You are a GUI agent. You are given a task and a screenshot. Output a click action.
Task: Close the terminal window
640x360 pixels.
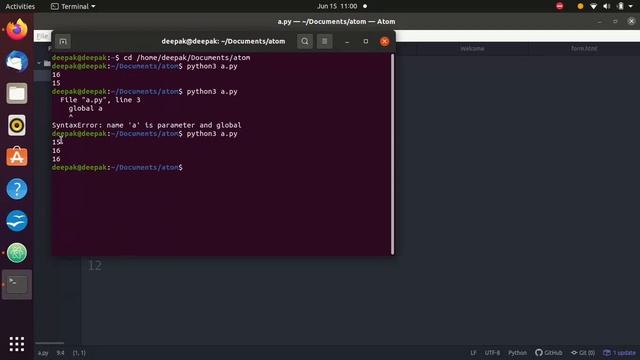[384, 41]
